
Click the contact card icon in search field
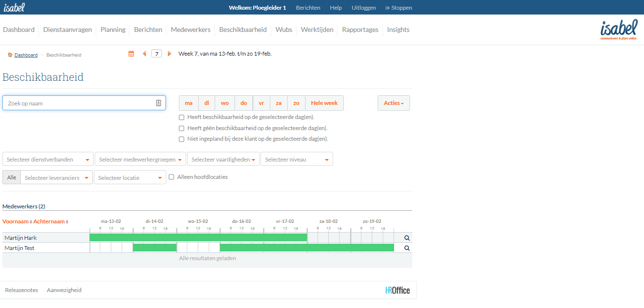pyautogui.click(x=159, y=103)
